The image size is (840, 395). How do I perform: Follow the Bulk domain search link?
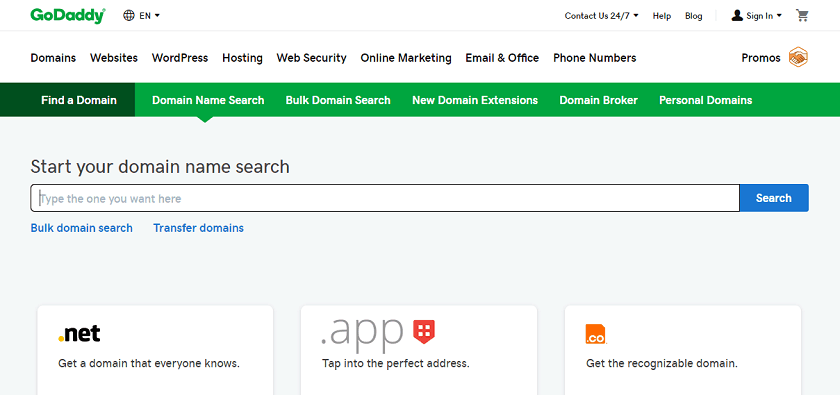point(81,228)
